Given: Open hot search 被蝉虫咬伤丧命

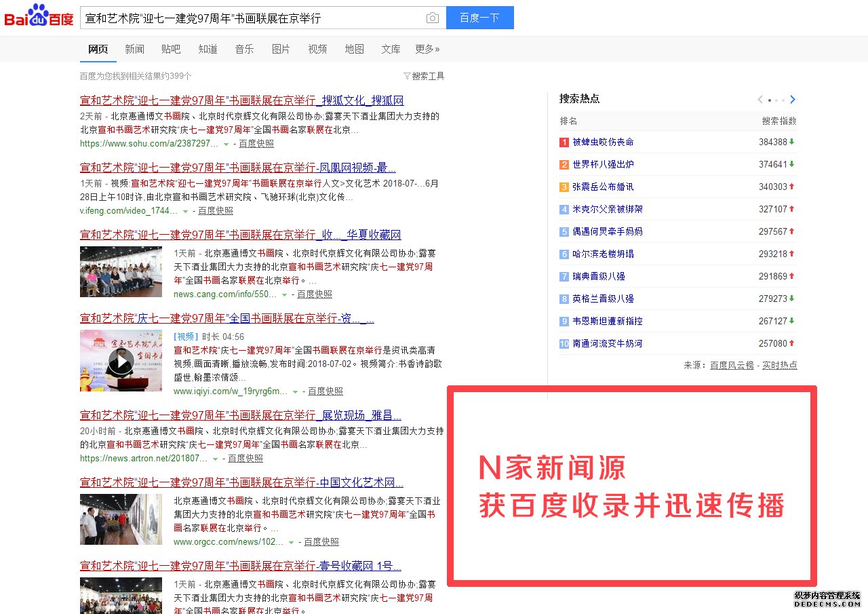Looking at the screenshot, I should pyautogui.click(x=604, y=142).
